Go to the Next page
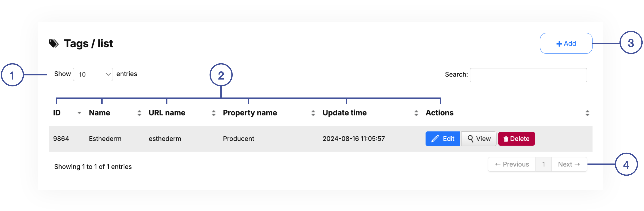This screenshot has width=644, height=211. coord(569,164)
